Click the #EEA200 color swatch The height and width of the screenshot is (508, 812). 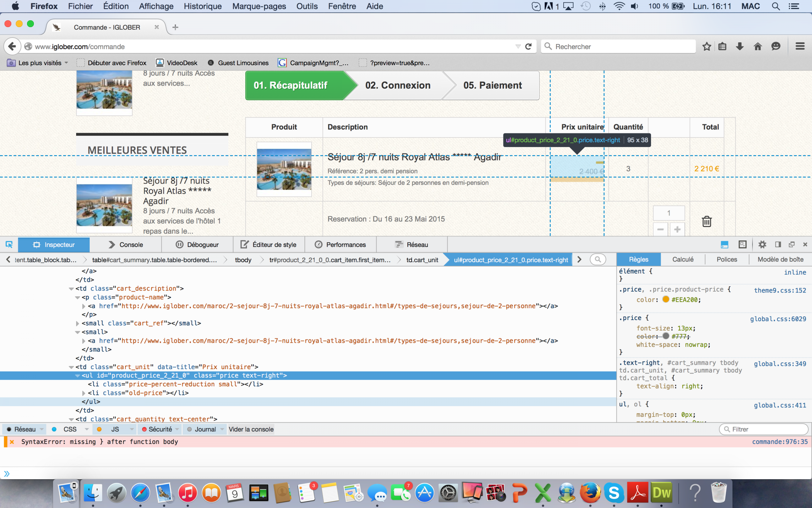(x=666, y=299)
